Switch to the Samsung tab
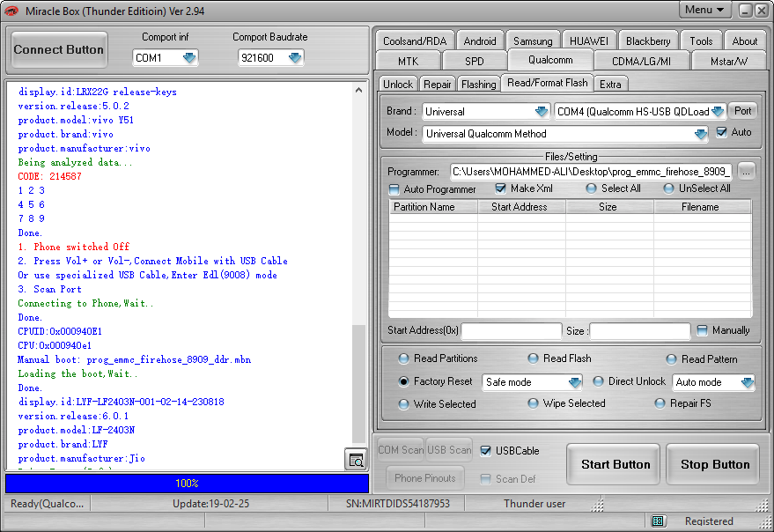This screenshot has height=532, width=774. (533, 41)
